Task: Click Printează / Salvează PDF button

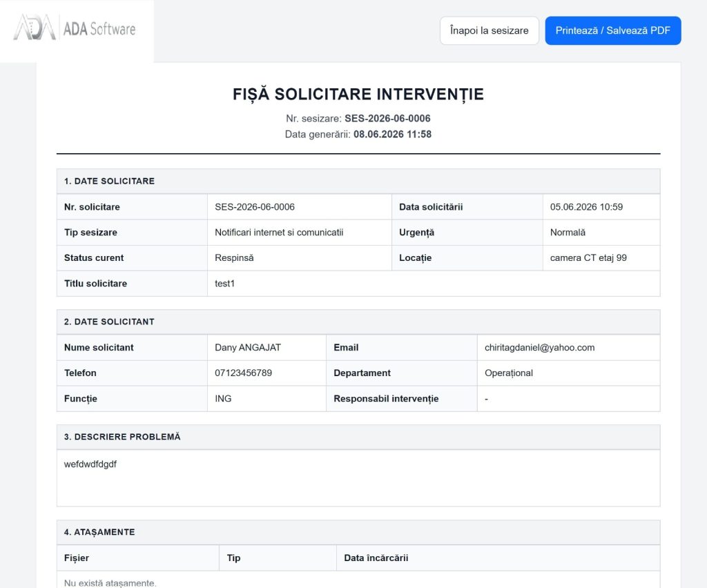Action: [x=613, y=30]
